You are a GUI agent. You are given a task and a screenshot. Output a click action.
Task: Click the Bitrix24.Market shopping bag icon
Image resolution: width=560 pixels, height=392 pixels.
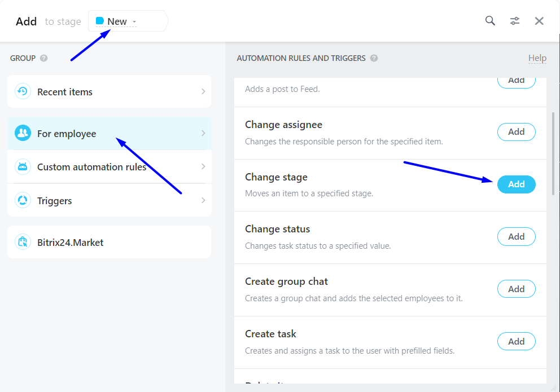pos(23,243)
